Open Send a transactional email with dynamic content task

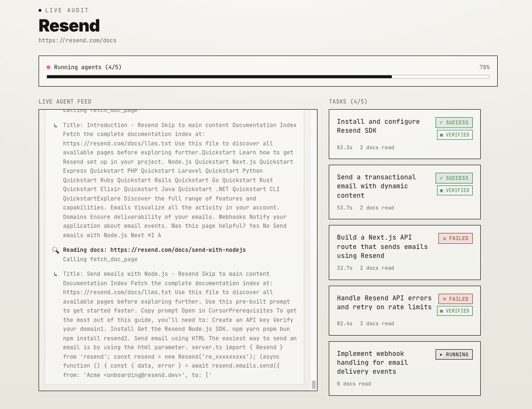[405, 192]
